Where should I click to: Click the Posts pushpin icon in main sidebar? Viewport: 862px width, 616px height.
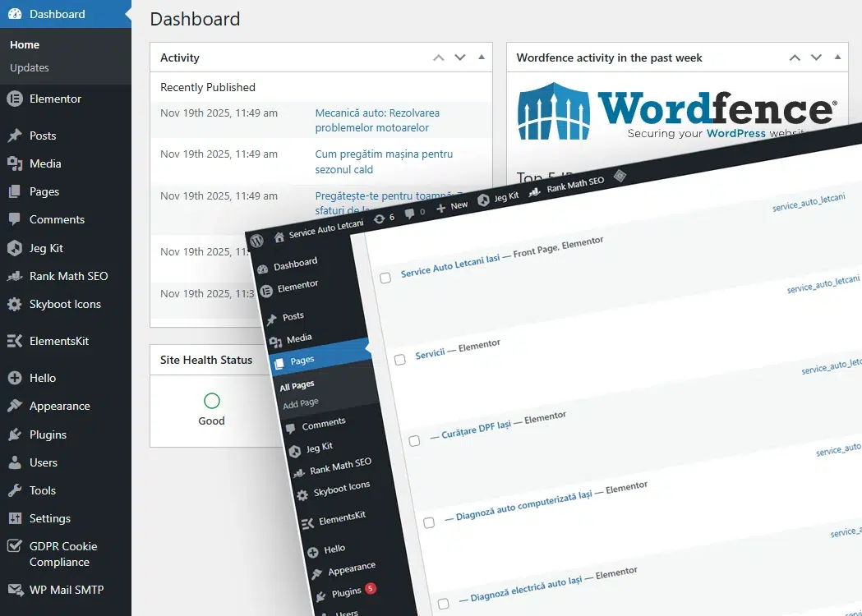(15, 136)
